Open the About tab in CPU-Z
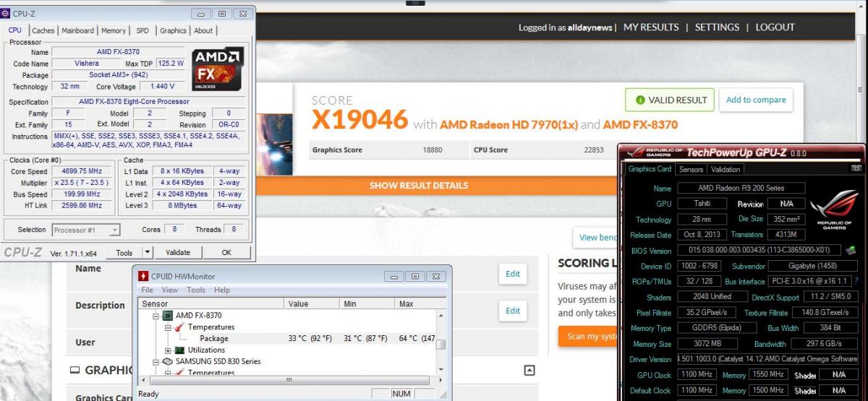This screenshot has width=868, height=401. [203, 30]
